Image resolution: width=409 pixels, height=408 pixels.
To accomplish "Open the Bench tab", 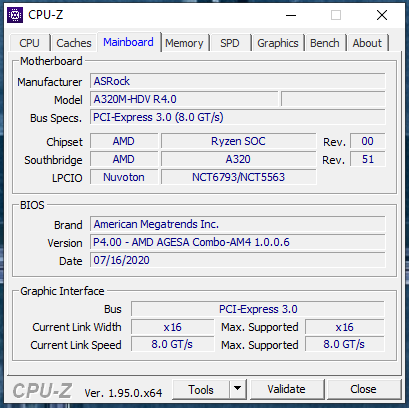I will [x=325, y=43].
